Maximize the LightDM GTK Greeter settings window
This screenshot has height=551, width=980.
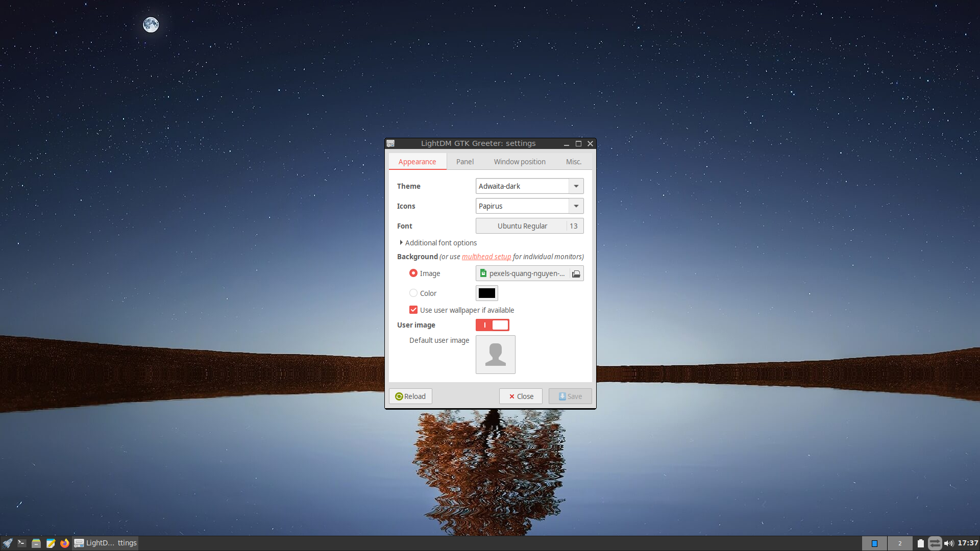point(578,144)
